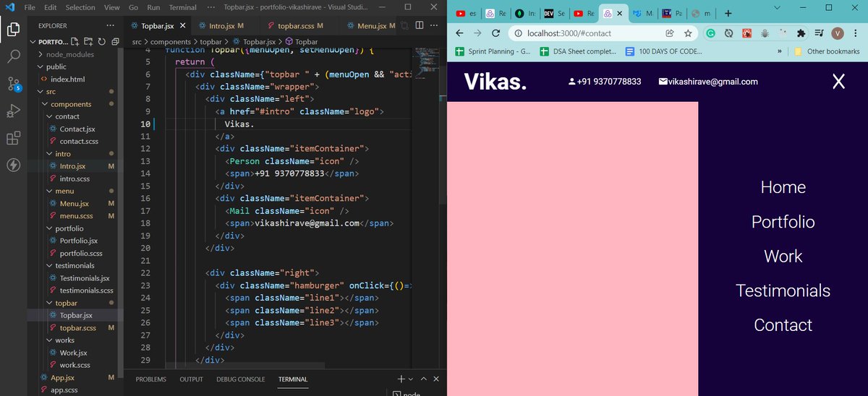Image resolution: width=868 pixels, height=396 pixels.
Task: Click Work link in webpage menu
Action: [x=783, y=257]
